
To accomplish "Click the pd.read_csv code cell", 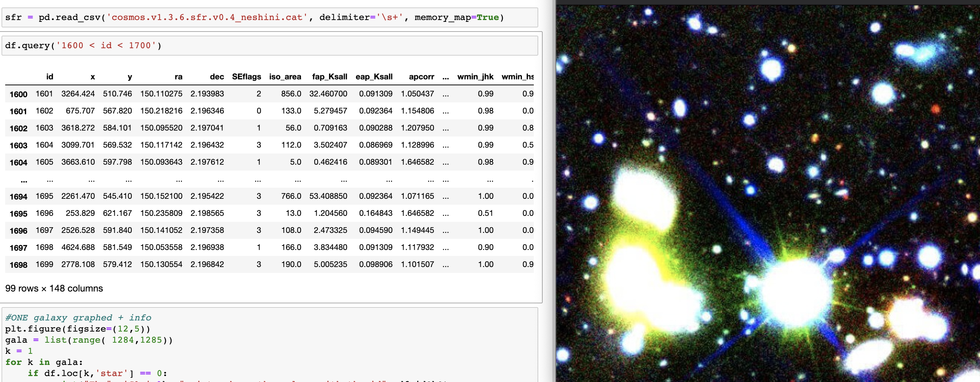I will [270, 17].
